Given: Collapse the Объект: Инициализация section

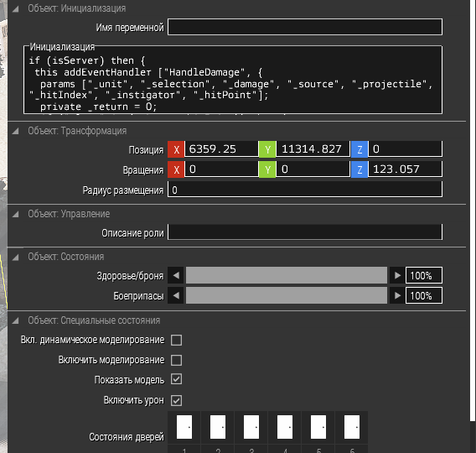Looking at the screenshot, I should click(15, 9).
